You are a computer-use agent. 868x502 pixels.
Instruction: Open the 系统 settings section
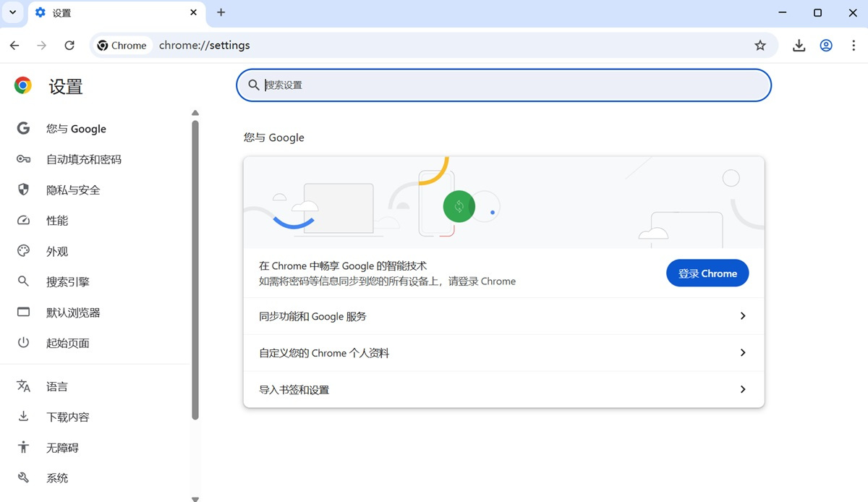57,477
